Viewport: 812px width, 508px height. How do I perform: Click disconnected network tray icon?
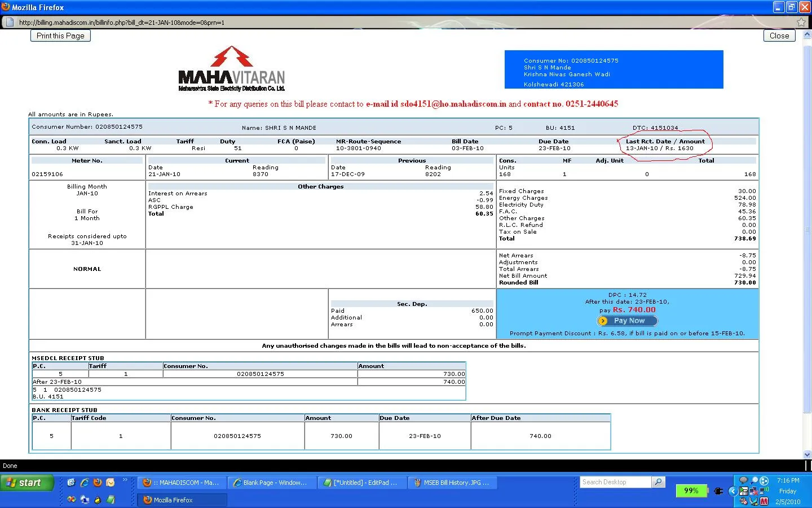pyautogui.click(x=754, y=491)
